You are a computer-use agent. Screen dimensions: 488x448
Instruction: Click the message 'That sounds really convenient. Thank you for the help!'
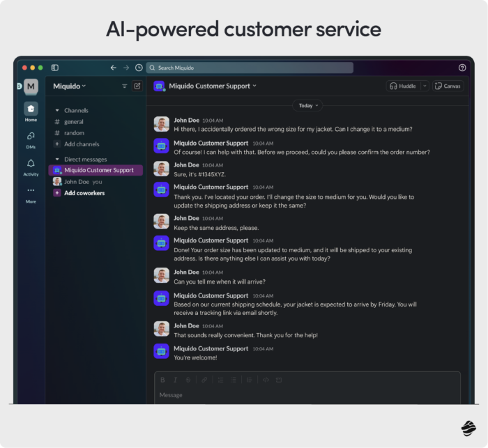[245, 335]
